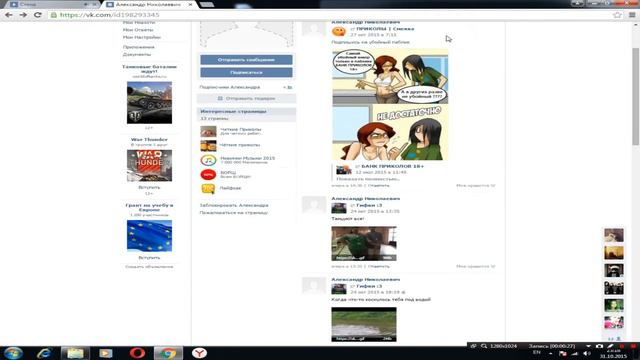Click Отправить подарок button
The height and width of the screenshot is (360, 640).
(x=246, y=98)
